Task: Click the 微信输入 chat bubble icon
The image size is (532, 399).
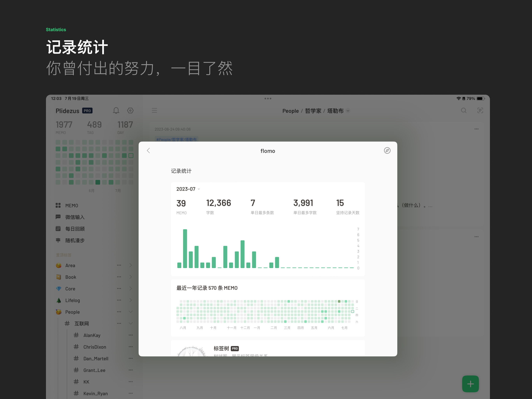Action: click(58, 217)
